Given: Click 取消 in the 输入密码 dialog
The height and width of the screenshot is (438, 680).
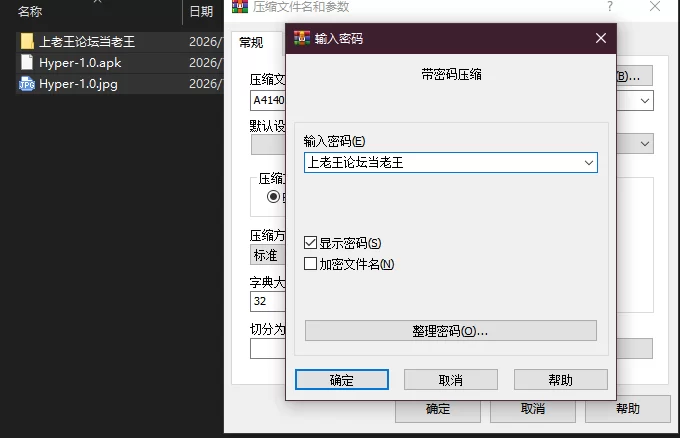Looking at the screenshot, I should click(451, 380).
